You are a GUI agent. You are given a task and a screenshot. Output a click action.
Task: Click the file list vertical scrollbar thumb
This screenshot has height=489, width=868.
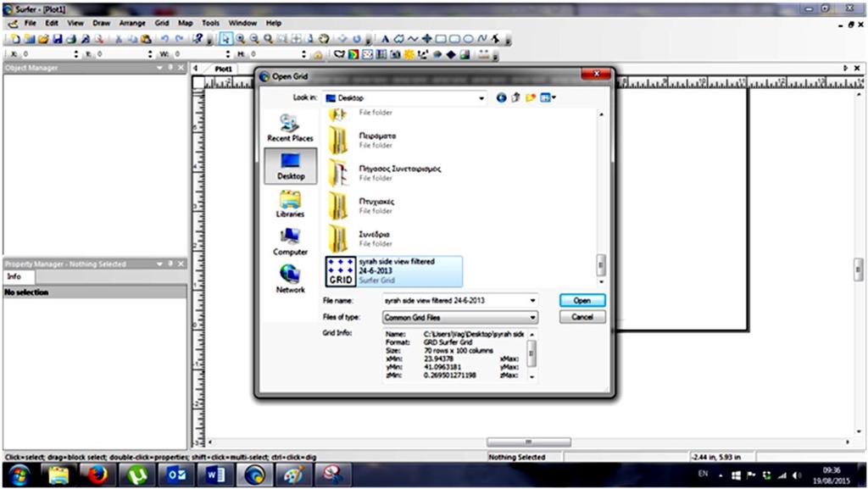pos(601,265)
